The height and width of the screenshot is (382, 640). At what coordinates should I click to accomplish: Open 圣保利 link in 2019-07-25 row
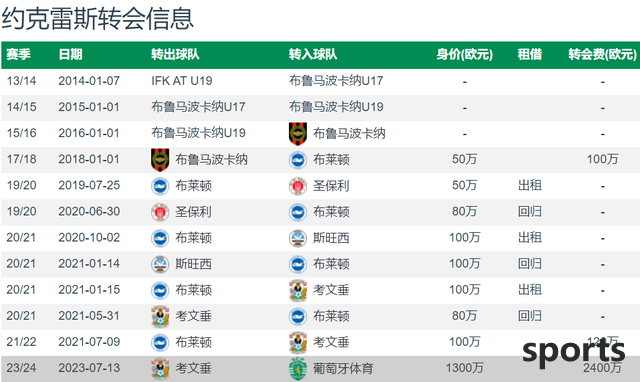[x=331, y=186]
